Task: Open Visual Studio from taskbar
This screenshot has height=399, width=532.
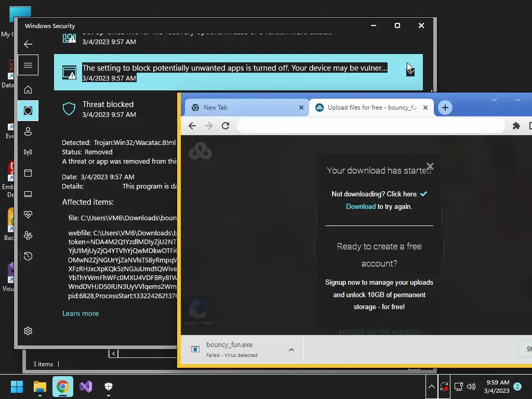Action: pyautogui.click(x=86, y=387)
